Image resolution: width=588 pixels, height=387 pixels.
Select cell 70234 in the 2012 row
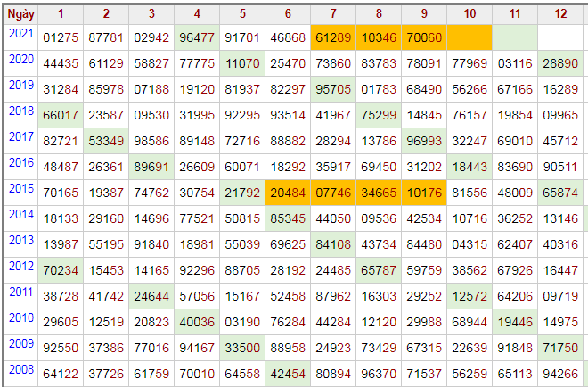click(x=61, y=270)
